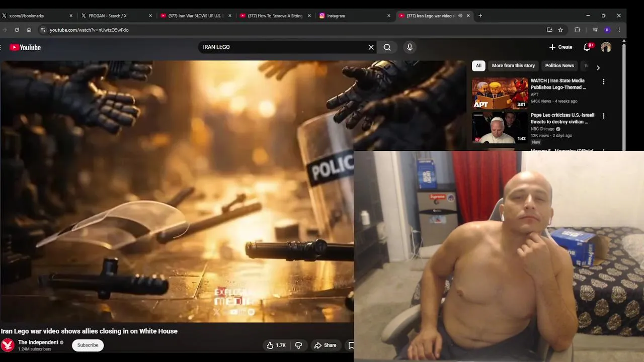Open WATCH Iran State Media video title

click(x=558, y=84)
